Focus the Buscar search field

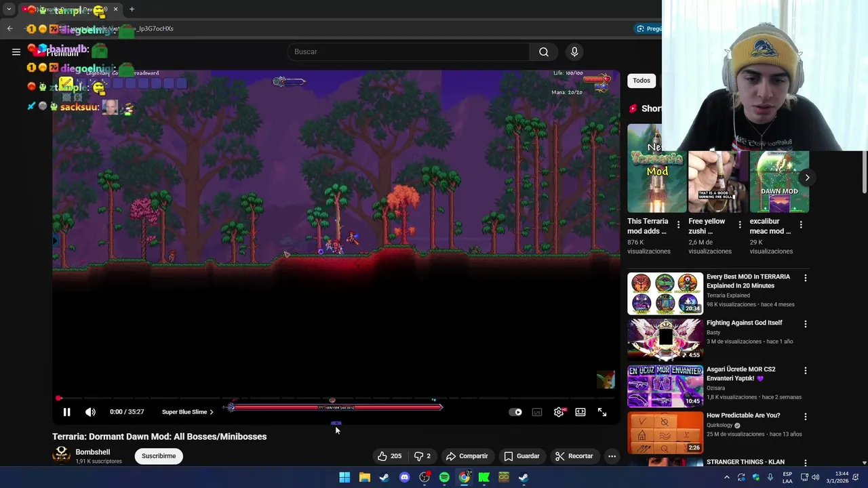coord(409,52)
